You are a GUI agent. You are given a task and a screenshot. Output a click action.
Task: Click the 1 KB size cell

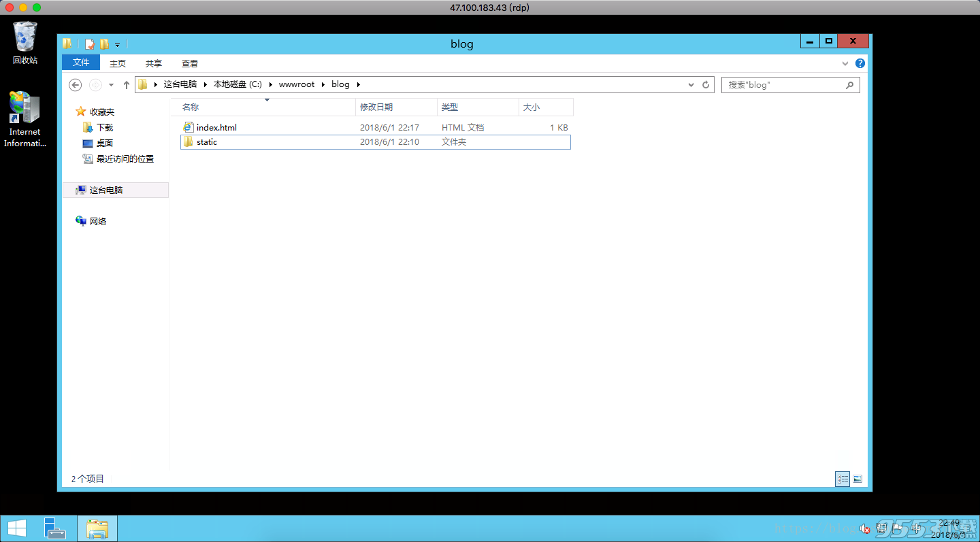click(559, 127)
